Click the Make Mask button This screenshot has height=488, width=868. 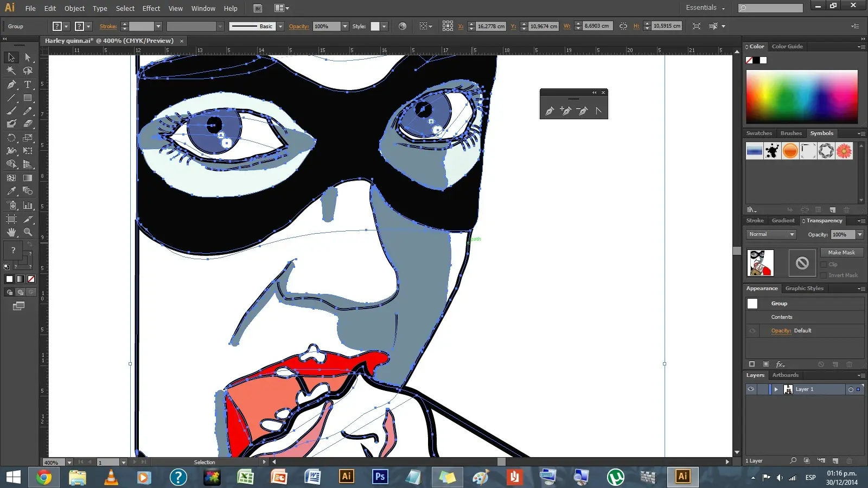coord(841,253)
